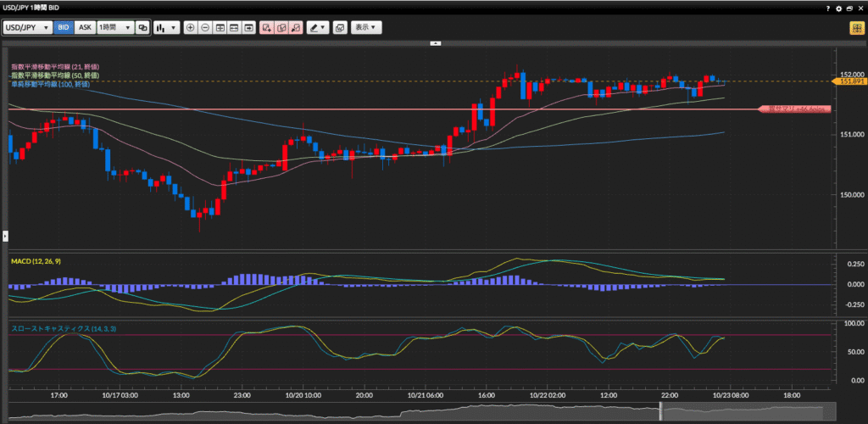
Task: Click the overlay chart icon before 表示
Action: (339, 27)
